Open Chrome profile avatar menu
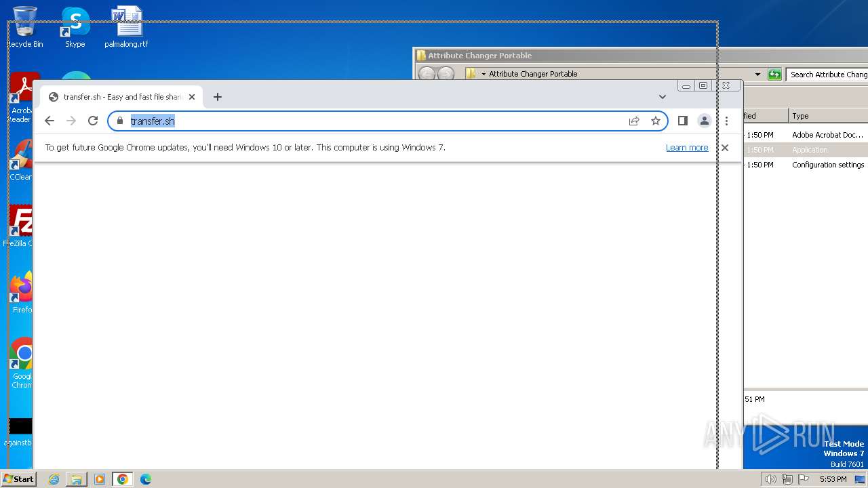Image resolution: width=868 pixels, height=488 pixels. tap(705, 121)
